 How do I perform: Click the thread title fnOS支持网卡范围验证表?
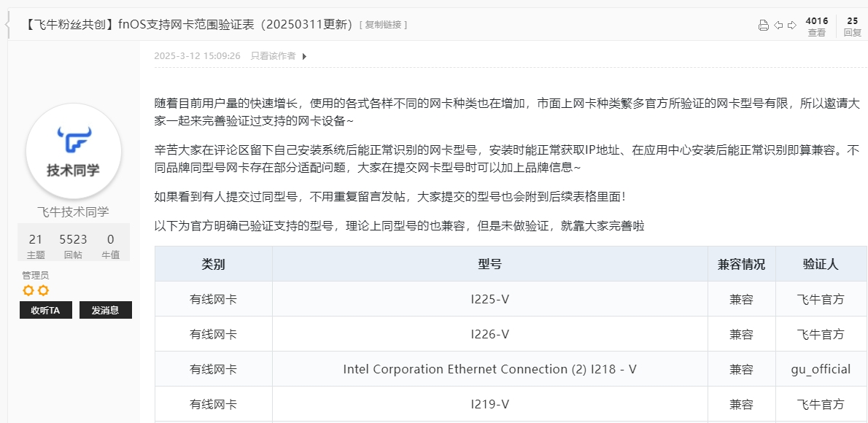coord(188,25)
